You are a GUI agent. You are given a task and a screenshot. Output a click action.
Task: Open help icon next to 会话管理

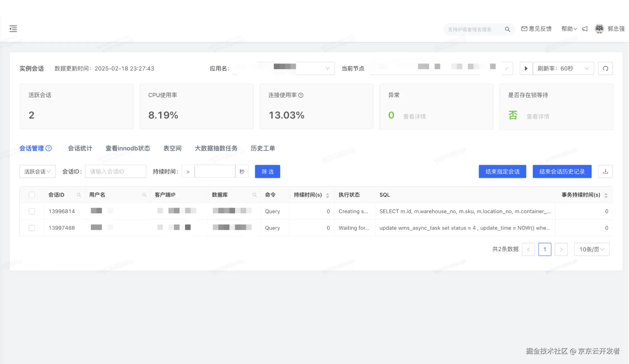pyautogui.click(x=49, y=148)
